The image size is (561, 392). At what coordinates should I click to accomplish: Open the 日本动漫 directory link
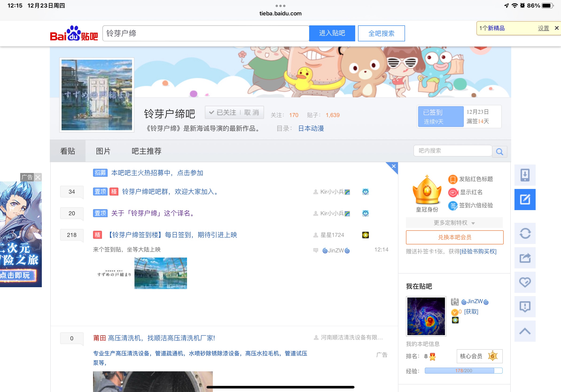pyautogui.click(x=311, y=128)
